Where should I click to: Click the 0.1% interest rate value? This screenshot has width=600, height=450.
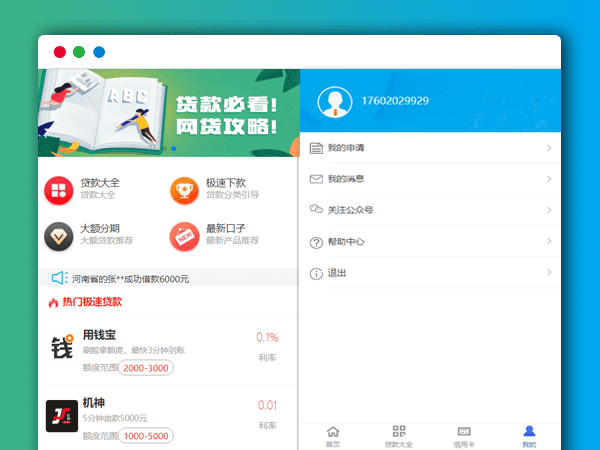pyautogui.click(x=267, y=338)
